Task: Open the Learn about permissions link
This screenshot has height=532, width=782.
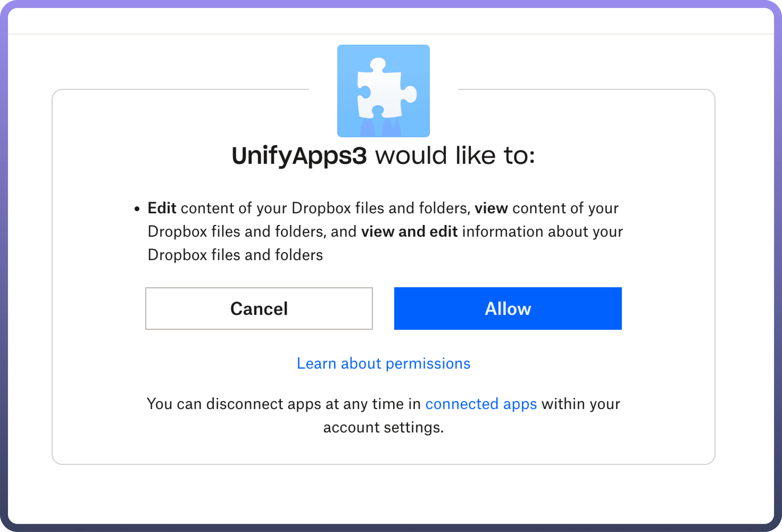Action: pyautogui.click(x=383, y=363)
